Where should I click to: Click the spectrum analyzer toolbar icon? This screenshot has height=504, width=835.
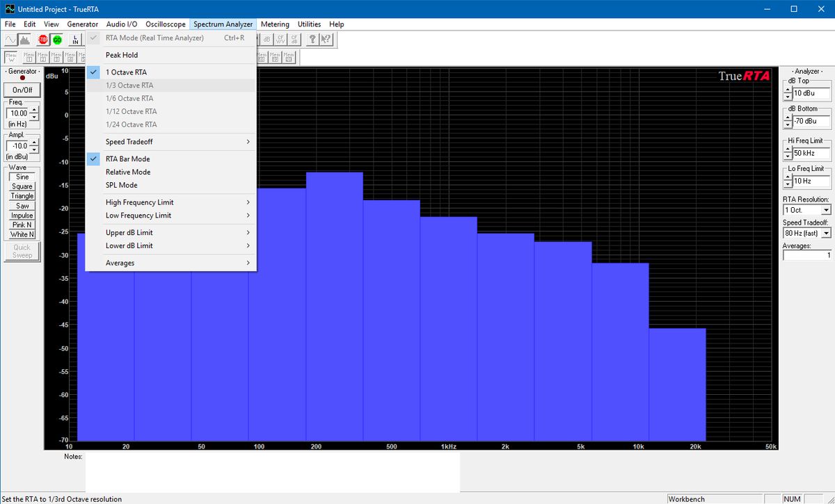click(x=24, y=40)
